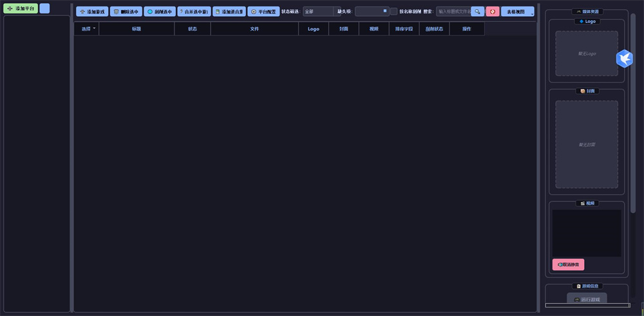The height and width of the screenshot is (316, 644).
Task: Expand the 缺失项 missing-items dropdown
Action: (372, 12)
